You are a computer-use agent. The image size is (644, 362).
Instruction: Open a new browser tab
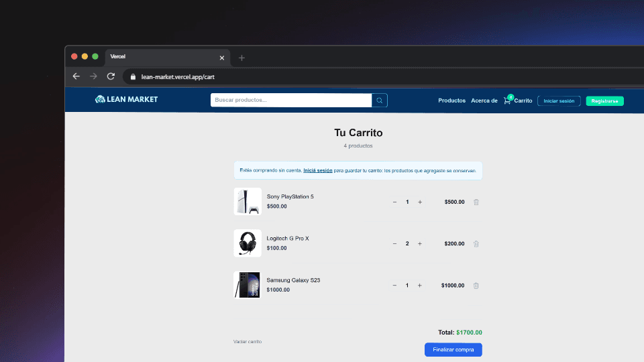[241, 58]
